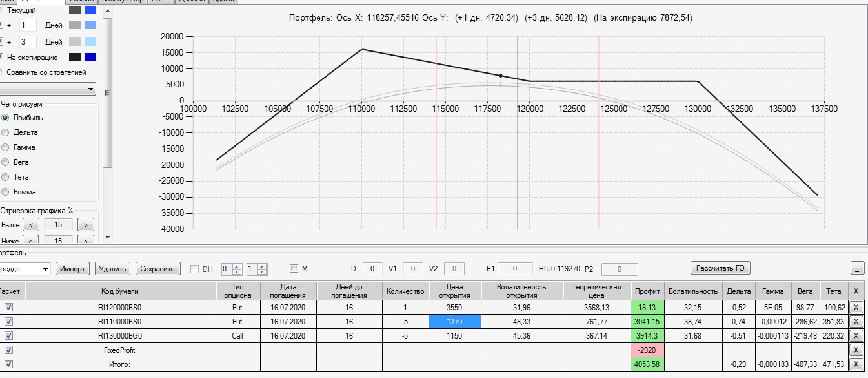Decrement the first spinner showing 0
Viewport: 868px width, 378px height.
coord(236,271)
